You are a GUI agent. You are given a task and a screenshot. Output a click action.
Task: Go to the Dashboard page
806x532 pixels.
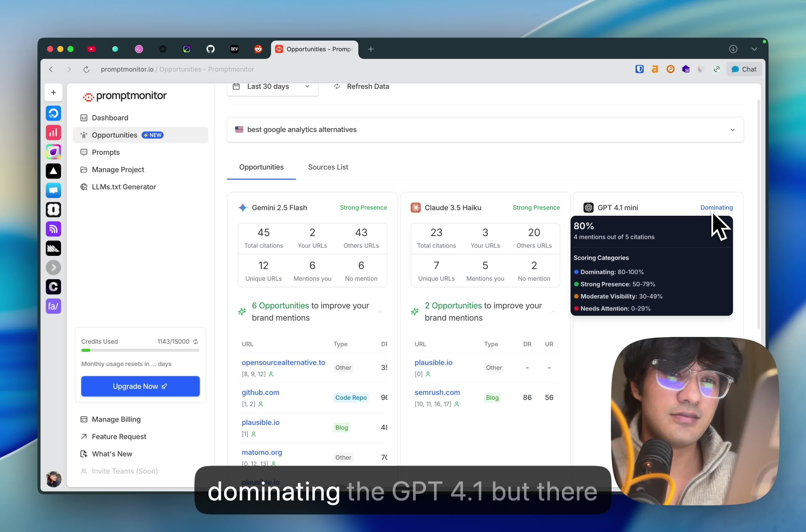(140, 118)
